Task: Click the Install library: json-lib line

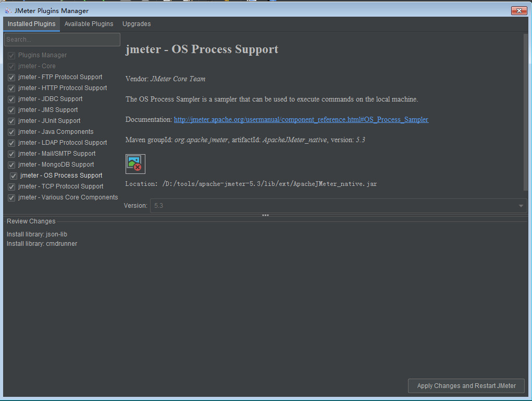Action: click(37, 234)
